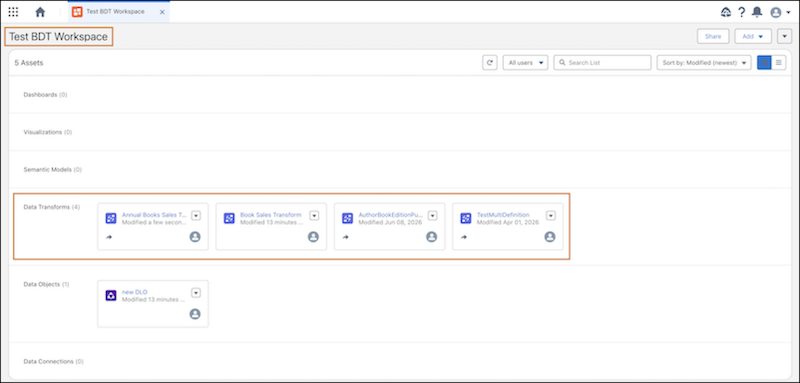Click the Modified Jun 08, 2026 text
The image size is (800, 383).
coord(390,223)
